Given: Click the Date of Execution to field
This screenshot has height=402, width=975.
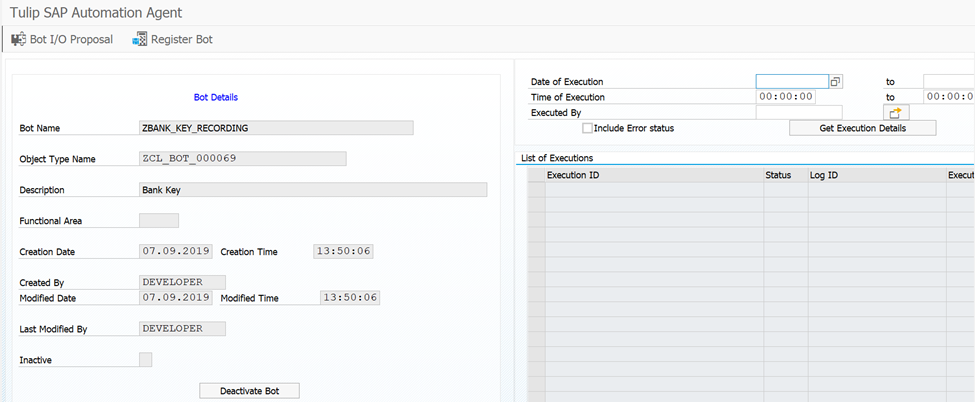Looking at the screenshot, I should coord(949,82).
